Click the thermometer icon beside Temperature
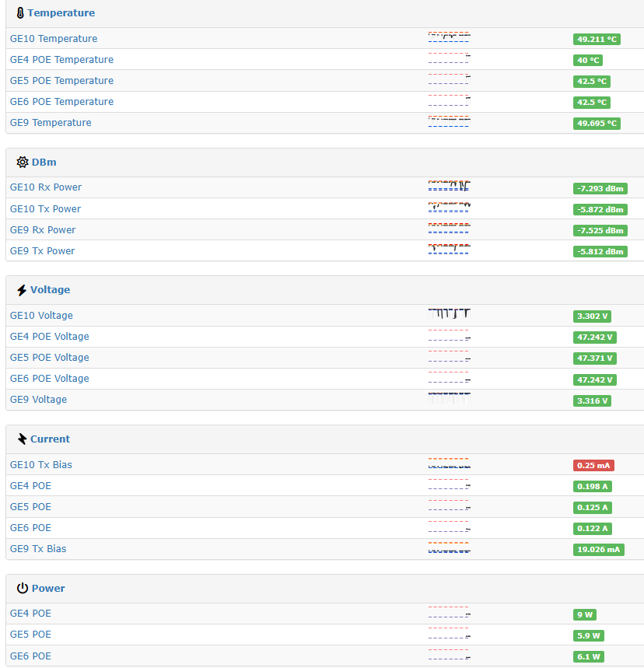 [x=20, y=13]
